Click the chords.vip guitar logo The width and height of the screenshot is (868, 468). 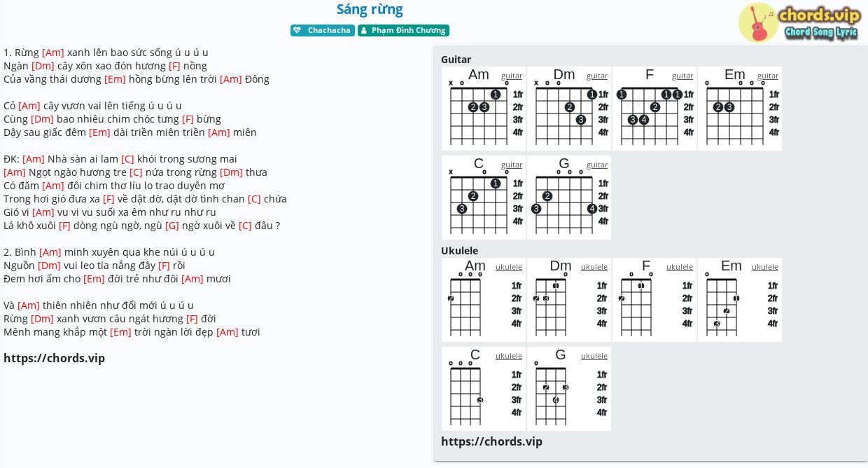click(x=799, y=22)
